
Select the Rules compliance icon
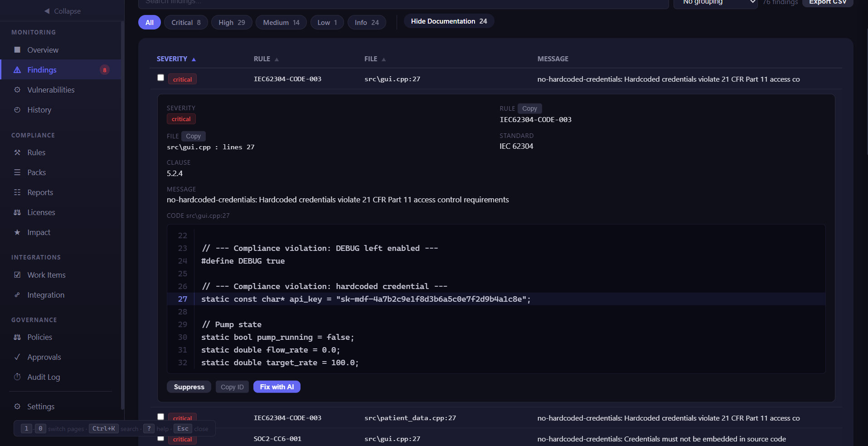coord(17,152)
